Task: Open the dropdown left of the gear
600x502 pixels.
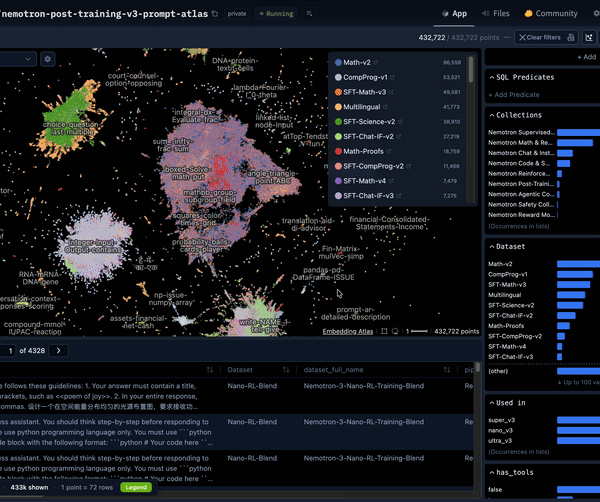Action: coord(18,59)
